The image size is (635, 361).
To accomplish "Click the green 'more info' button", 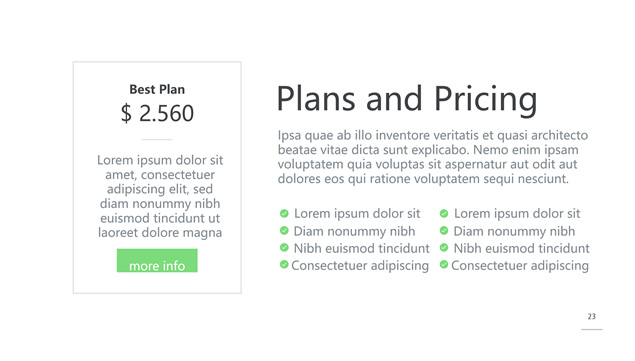I will tap(157, 261).
